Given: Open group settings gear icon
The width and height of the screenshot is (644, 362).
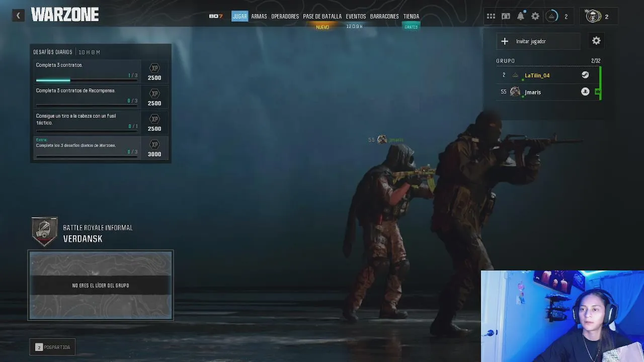Looking at the screenshot, I should (x=596, y=41).
